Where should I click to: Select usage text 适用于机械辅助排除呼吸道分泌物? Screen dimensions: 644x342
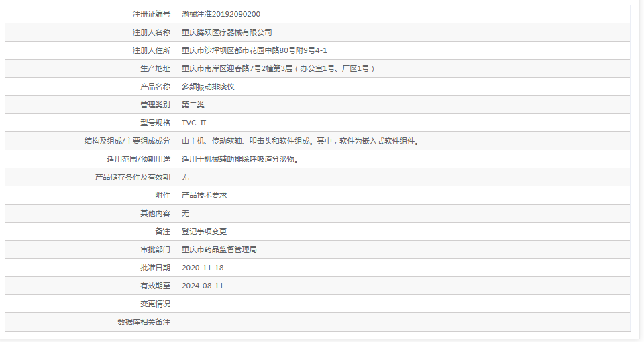[x=238, y=159]
